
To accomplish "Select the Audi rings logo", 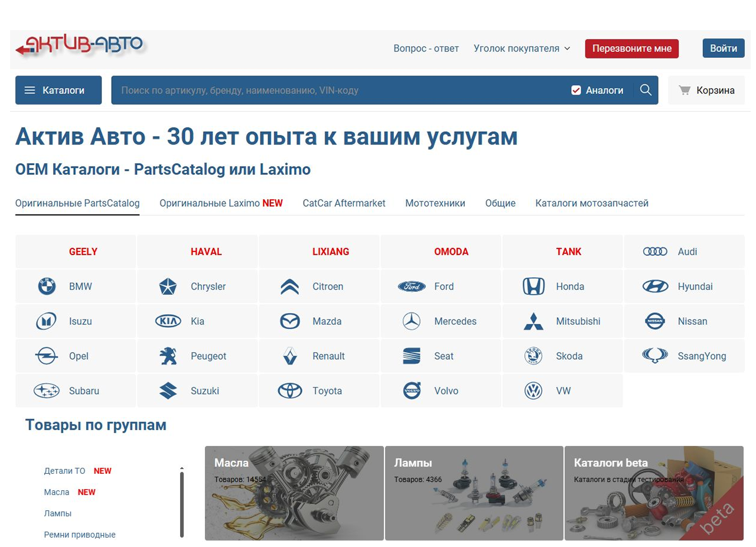I will click(x=655, y=252).
